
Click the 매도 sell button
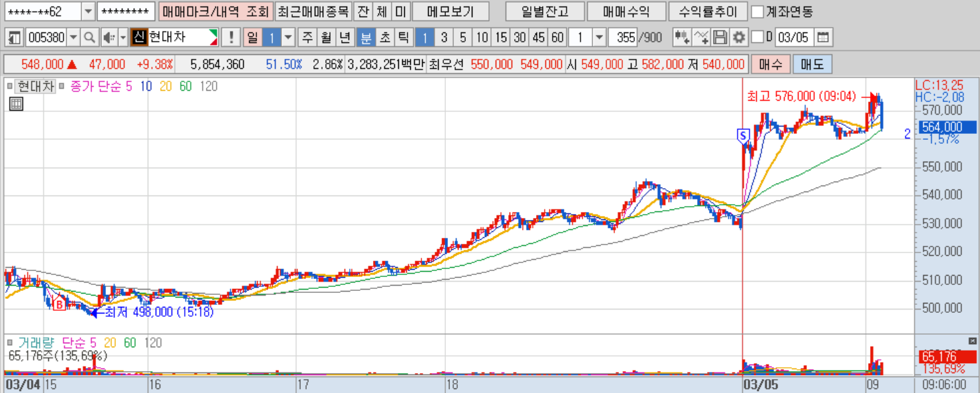[812, 64]
